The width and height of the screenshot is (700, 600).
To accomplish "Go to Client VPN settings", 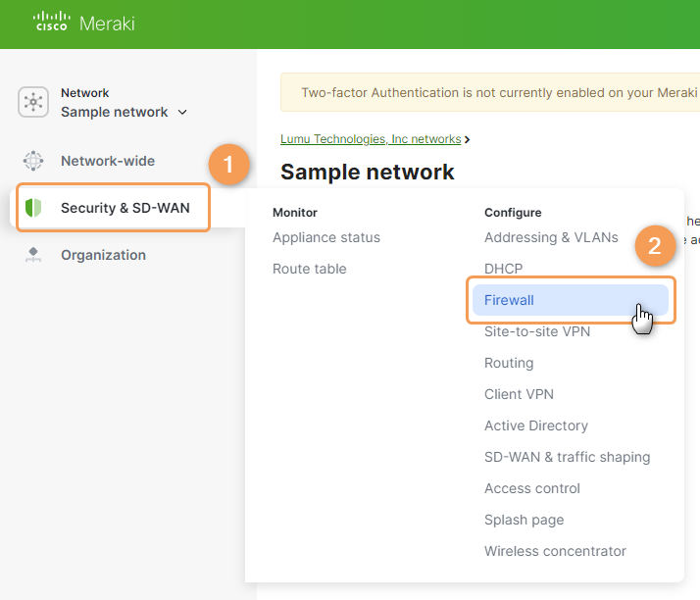I will (x=519, y=394).
